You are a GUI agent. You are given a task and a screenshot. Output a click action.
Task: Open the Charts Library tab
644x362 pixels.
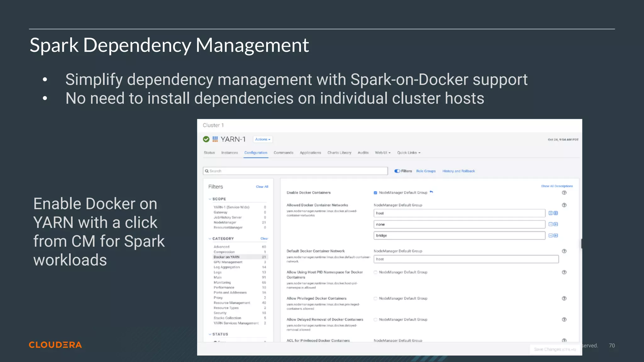pyautogui.click(x=339, y=153)
